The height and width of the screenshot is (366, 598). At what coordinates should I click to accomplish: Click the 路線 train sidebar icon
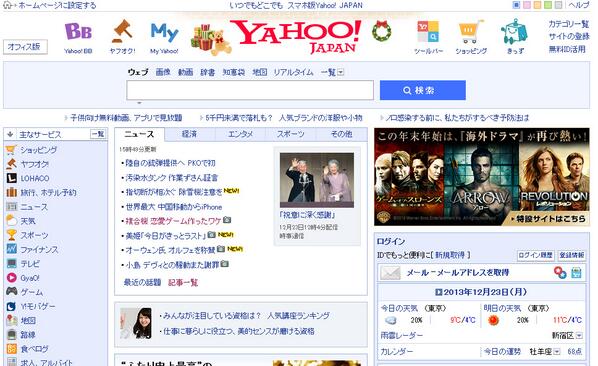[11, 334]
